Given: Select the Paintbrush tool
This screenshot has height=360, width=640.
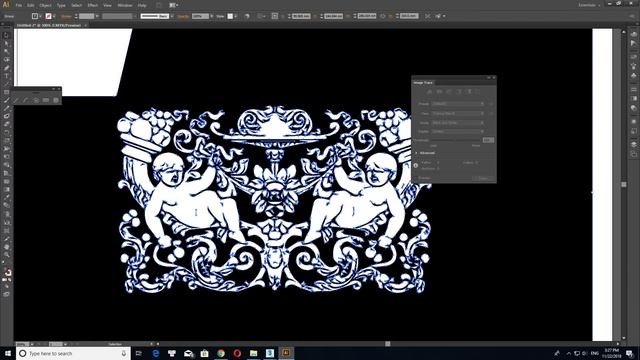Looking at the screenshot, I should pos(6,100).
